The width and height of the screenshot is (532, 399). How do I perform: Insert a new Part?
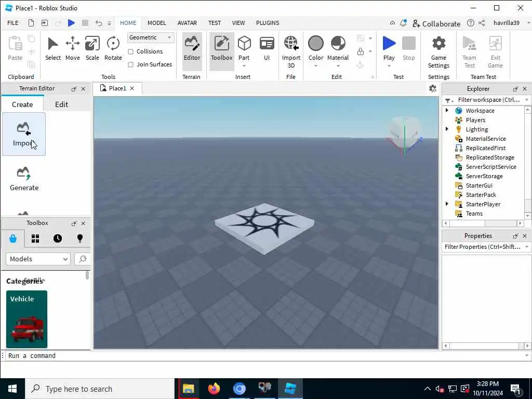pos(244,47)
